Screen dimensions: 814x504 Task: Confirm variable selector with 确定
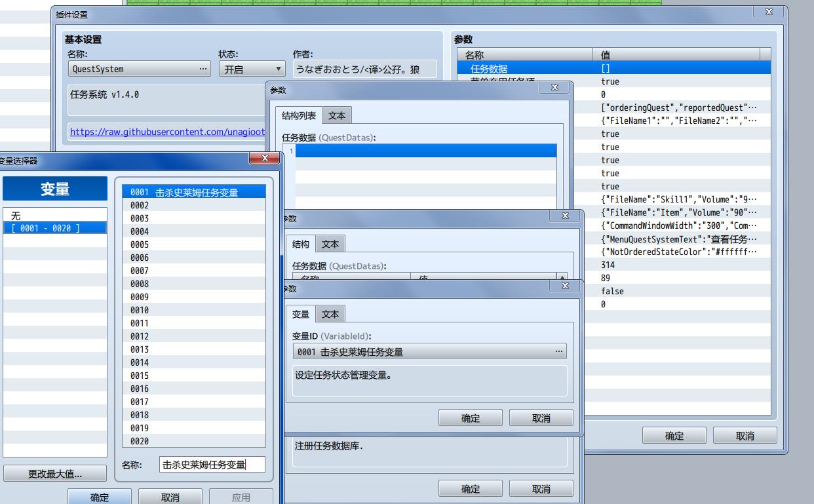tap(100, 497)
